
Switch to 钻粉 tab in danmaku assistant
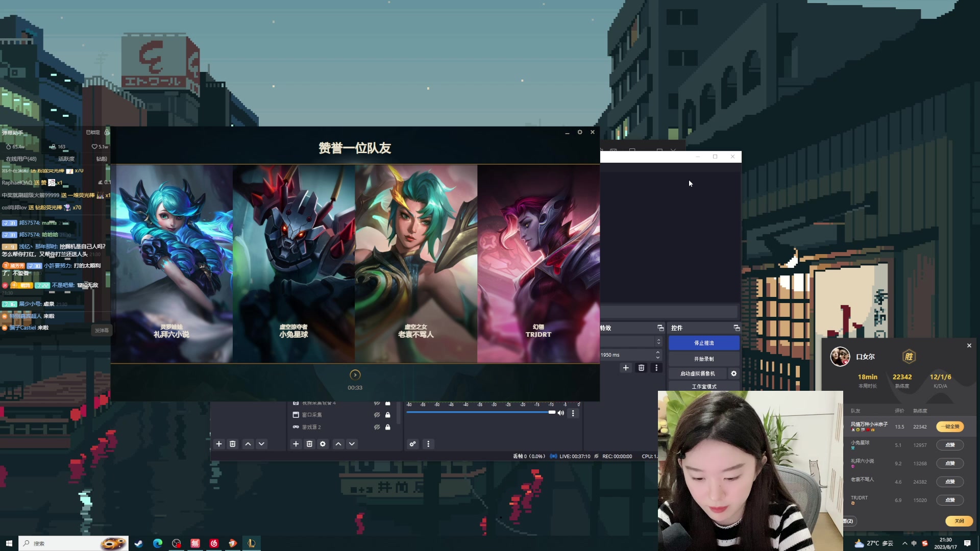pyautogui.click(x=102, y=159)
